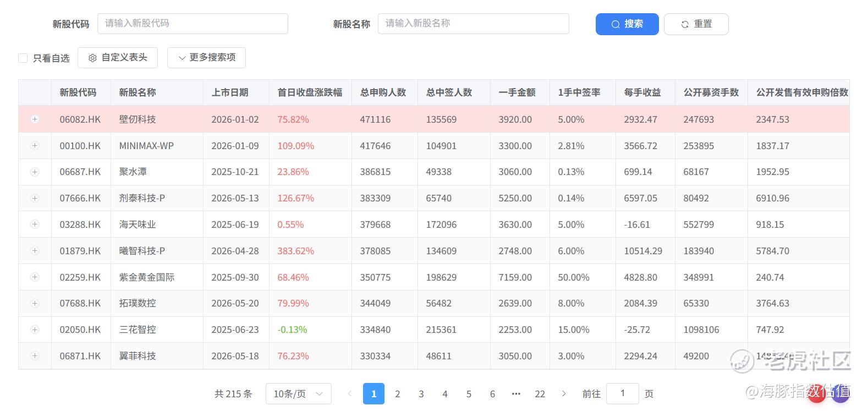
Task: Expand the MINIMAX-WP row plus icon
Action: click(x=35, y=145)
